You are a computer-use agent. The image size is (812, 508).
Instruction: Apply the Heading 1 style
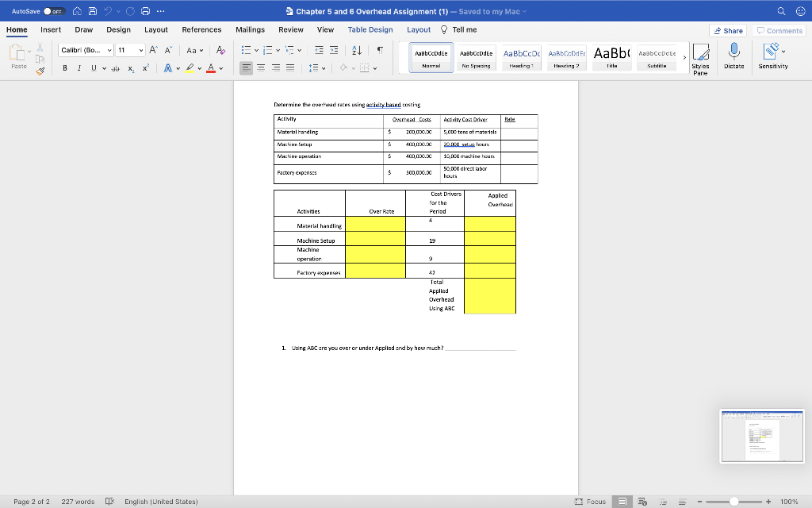coord(521,56)
